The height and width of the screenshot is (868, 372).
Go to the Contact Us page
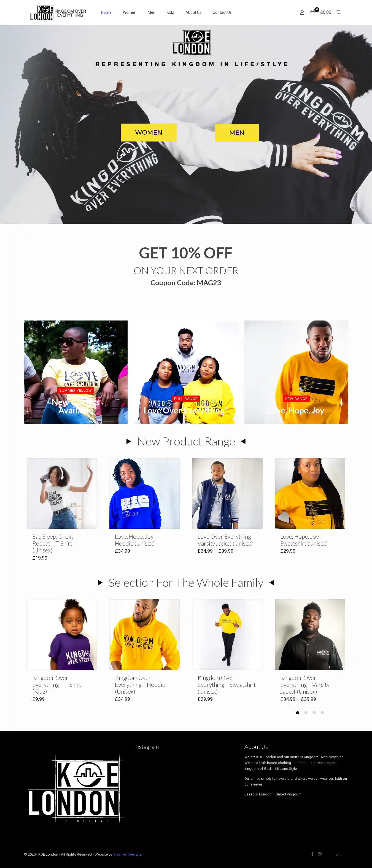point(222,12)
